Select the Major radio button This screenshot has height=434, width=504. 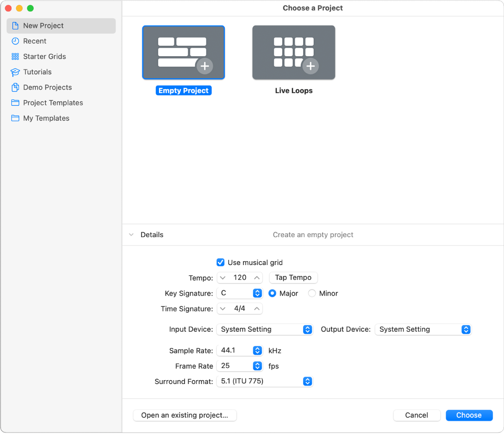[272, 293]
